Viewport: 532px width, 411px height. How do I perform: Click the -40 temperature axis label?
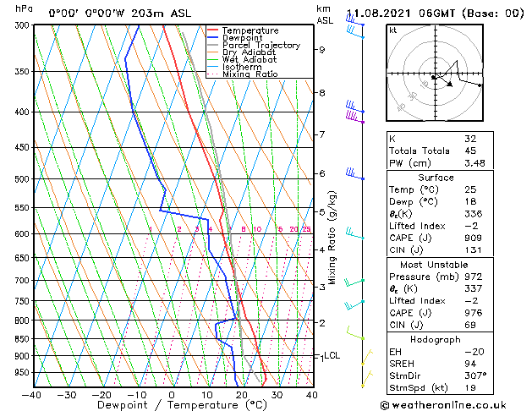coord(31,395)
